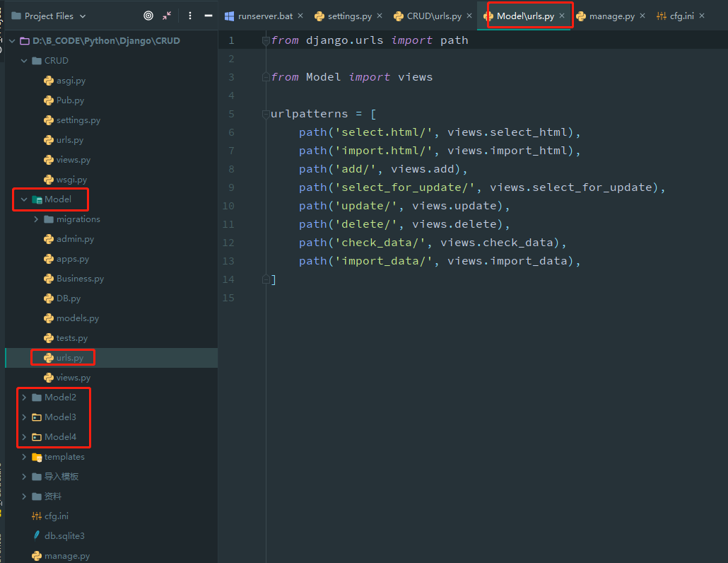Click the Python icon on Model\urls.py tab
This screenshot has height=563, width=728.
[x=490, y=15]
